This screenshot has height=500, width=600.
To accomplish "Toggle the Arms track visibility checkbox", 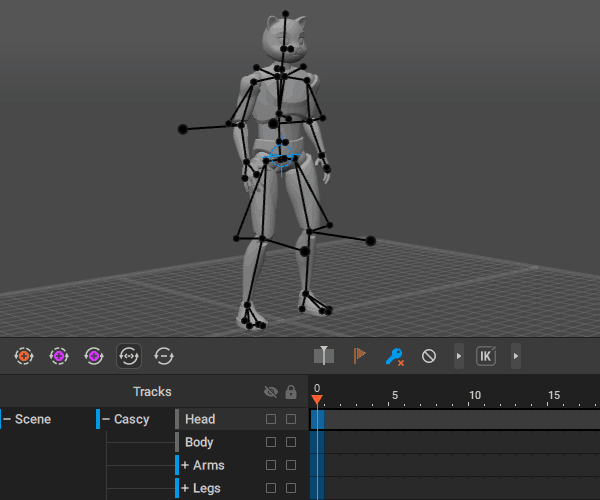I will pos(271,465).
